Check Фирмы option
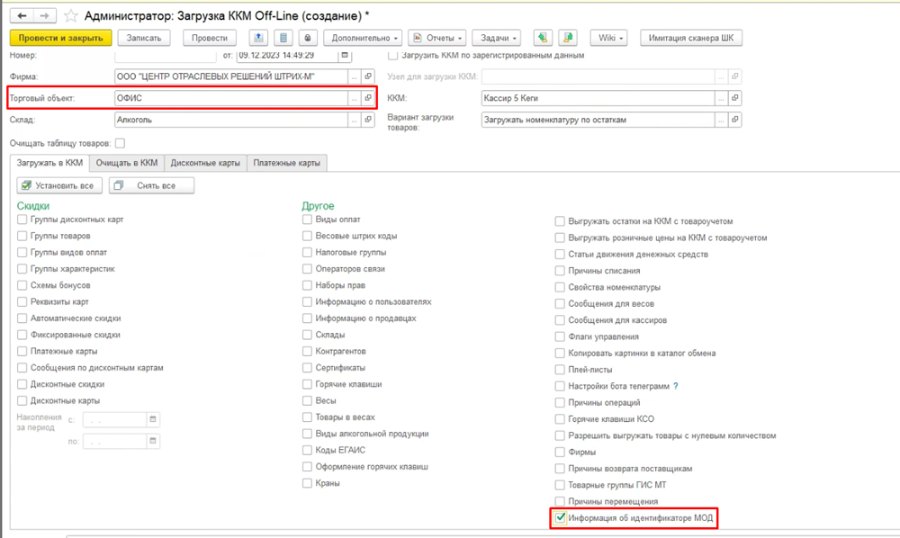The image size is (900, 538). pyautogui.click(x=560, y=452)
